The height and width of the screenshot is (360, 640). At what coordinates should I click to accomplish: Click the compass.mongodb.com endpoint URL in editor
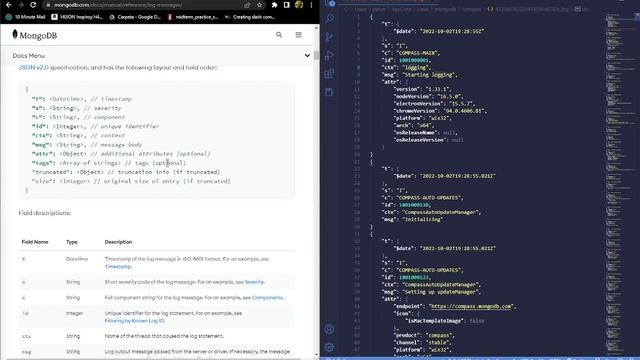(471, 306)
